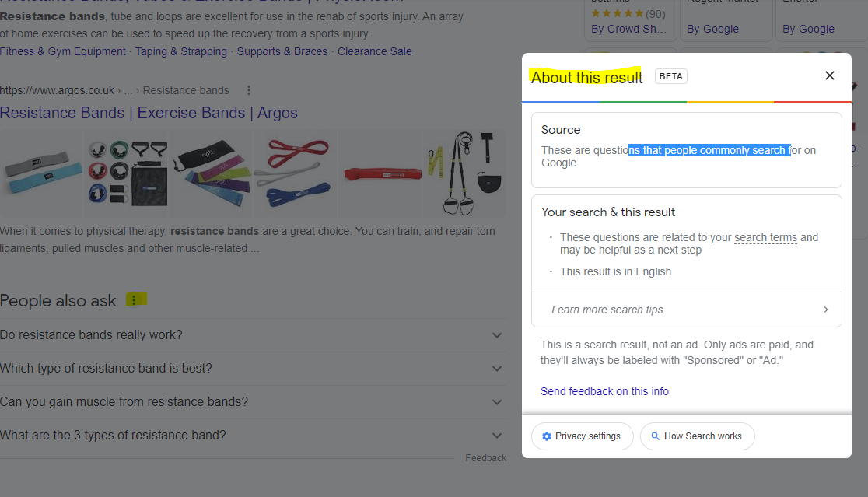The height and width of the screenshot is (497, 868).
Task: Open Learn more search tips row
Action: point(686,310)
